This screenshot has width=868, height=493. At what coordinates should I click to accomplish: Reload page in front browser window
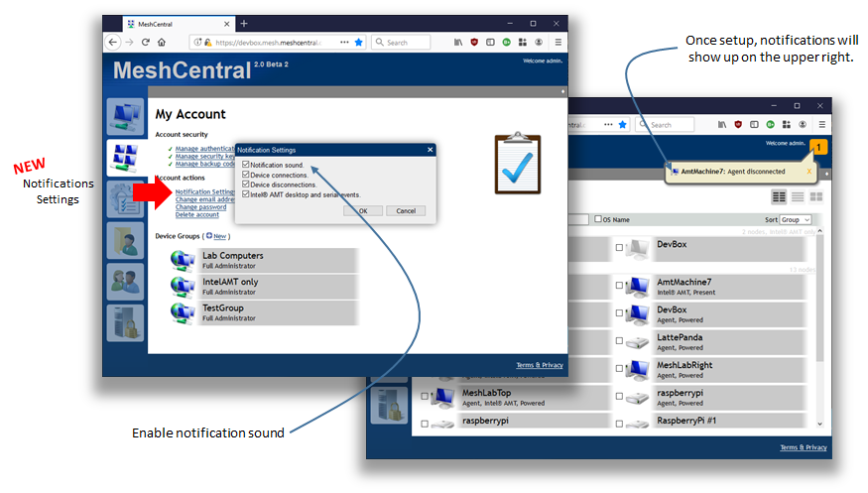tap(146, 42)
